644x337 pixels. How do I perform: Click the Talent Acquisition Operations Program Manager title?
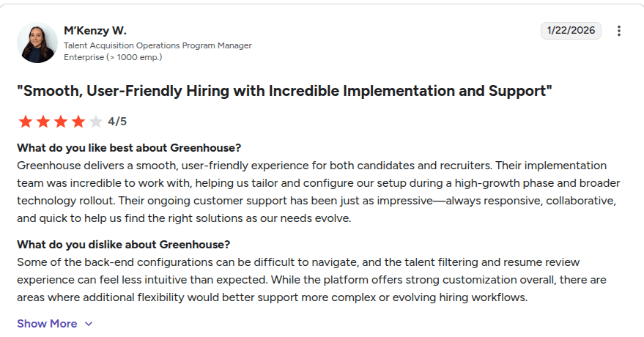coord(158,45)
